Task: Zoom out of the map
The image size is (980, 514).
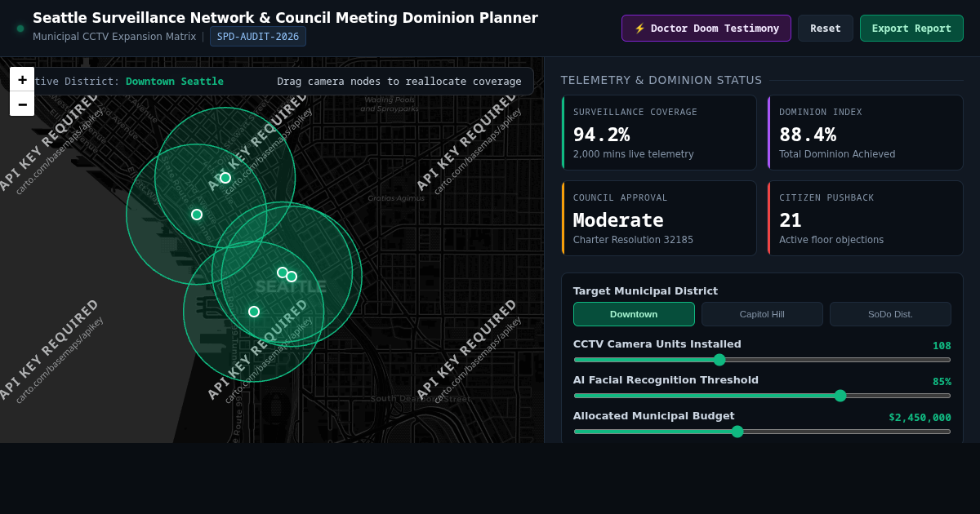Action: pos(22,104)
